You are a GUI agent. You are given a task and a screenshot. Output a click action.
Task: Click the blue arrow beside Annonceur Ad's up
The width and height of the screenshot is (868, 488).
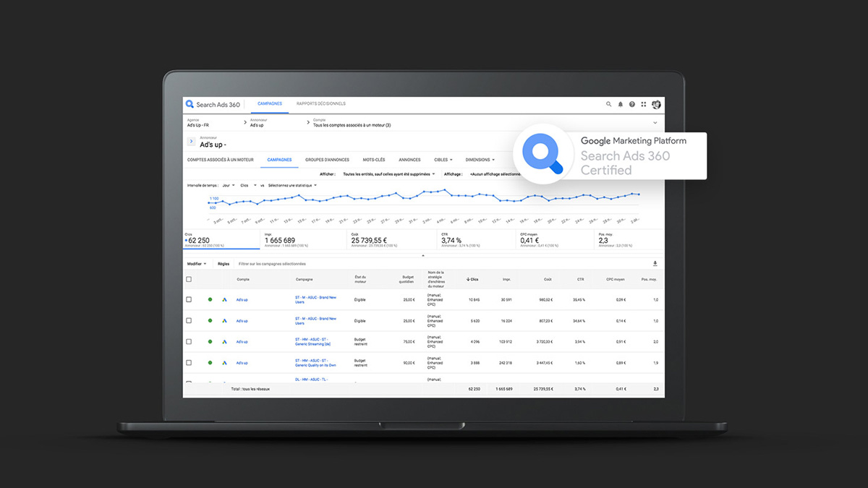point(191,142)
